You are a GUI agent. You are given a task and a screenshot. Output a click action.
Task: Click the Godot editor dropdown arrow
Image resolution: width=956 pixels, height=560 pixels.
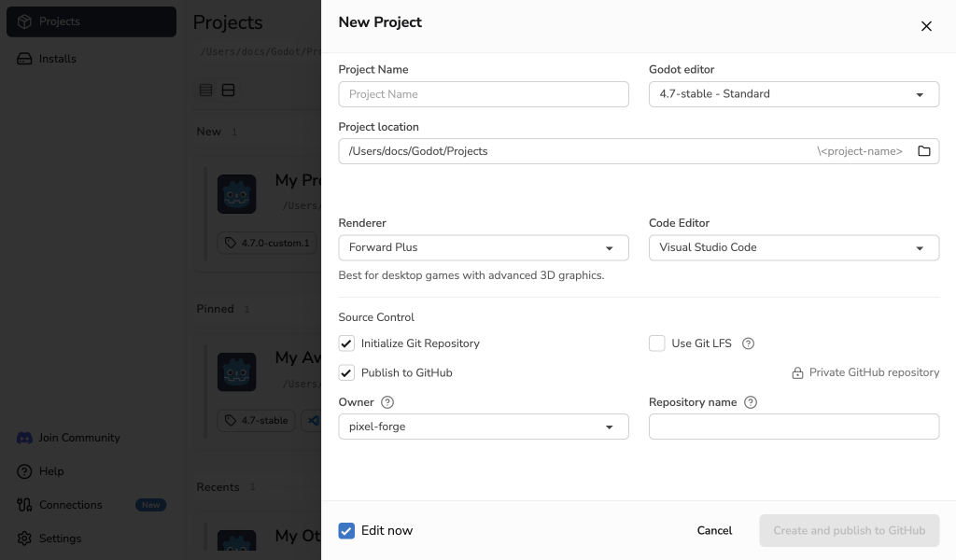tap(920, 95)
